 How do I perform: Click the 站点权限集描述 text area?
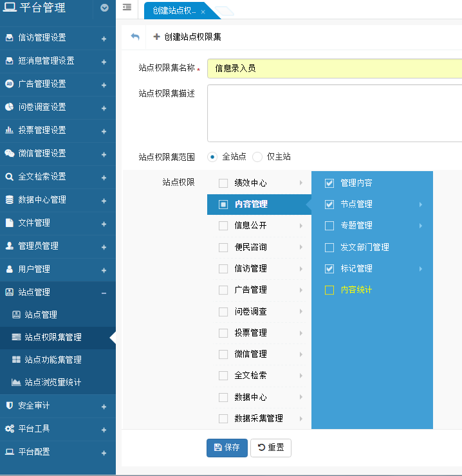coord(334,113)
